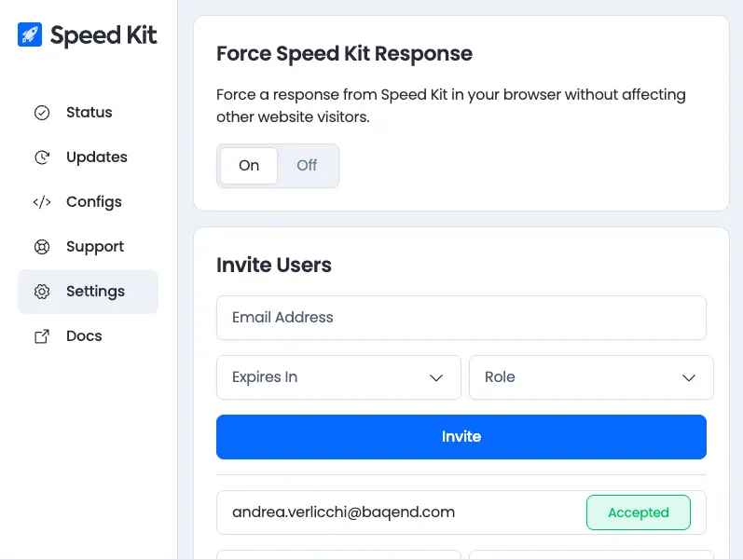The height and width of the screenshot is (560, 743).
Task: Click the andrea.verlicchi@baqend.com email text
Action: click(344, 512)
